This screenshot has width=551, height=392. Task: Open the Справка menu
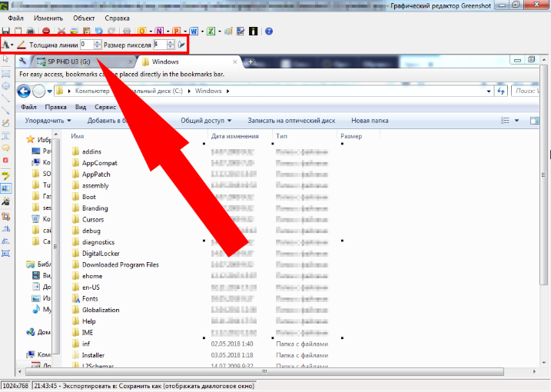(x=117, y=17)
